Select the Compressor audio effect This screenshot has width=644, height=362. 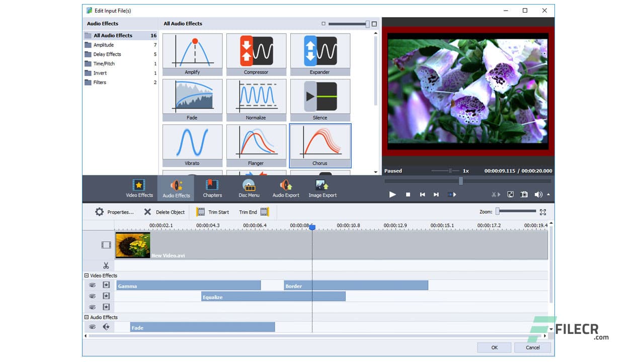pos(256,53)
